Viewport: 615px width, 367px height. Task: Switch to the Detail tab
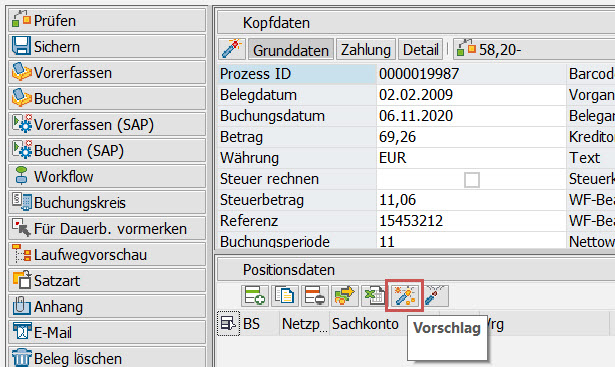click(x=420, y=50)
